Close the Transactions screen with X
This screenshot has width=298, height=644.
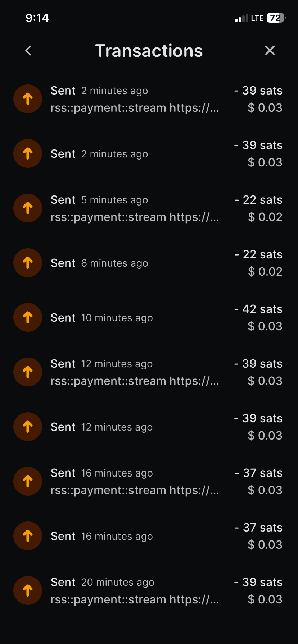tap(270, 51)
